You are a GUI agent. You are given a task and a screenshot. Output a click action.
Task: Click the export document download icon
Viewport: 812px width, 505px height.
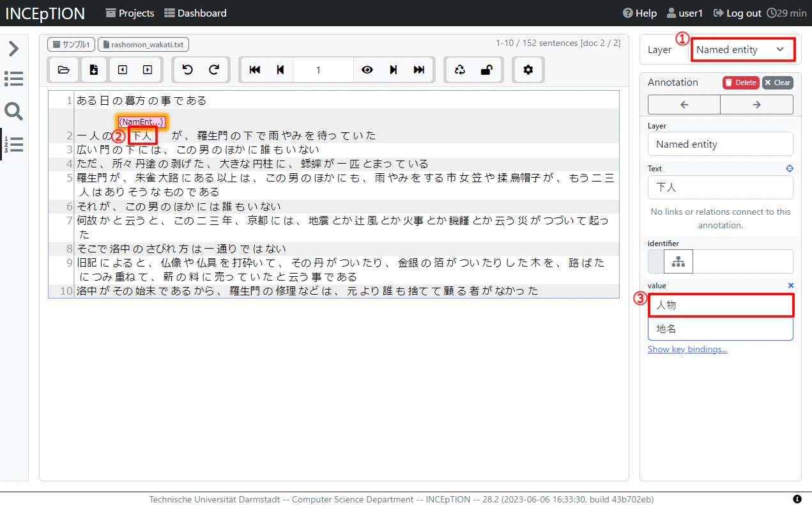93,70
